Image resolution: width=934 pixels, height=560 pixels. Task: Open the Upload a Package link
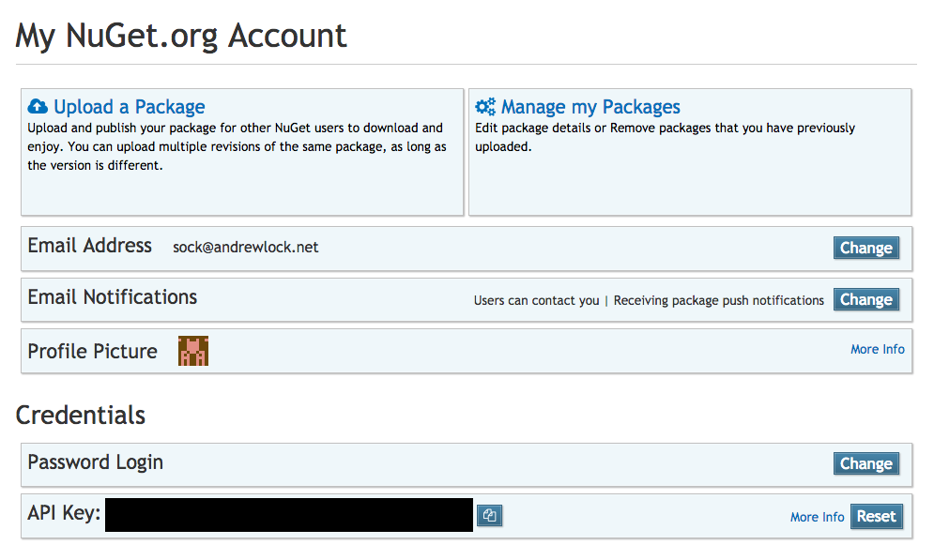(130, 107)
